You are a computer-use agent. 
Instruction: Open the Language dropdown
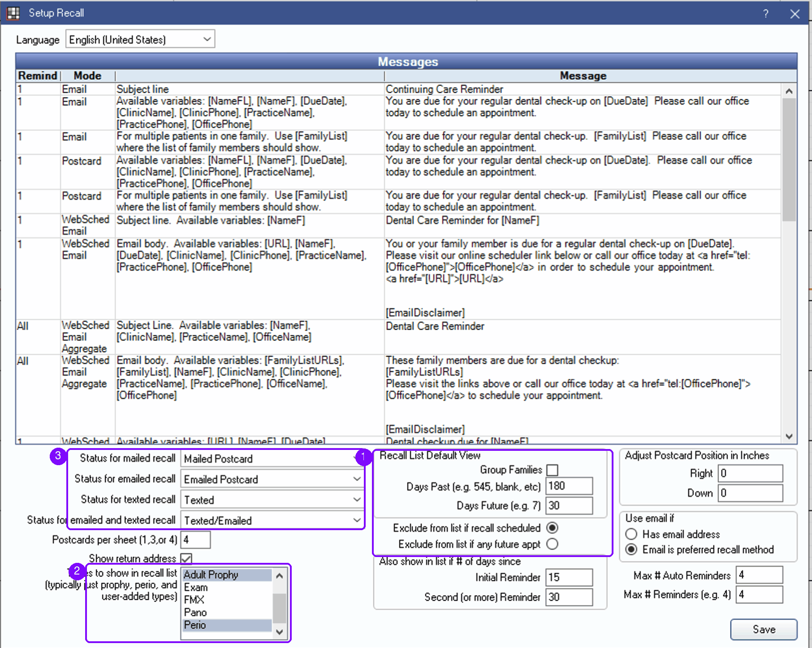click(x=140, y=39)
